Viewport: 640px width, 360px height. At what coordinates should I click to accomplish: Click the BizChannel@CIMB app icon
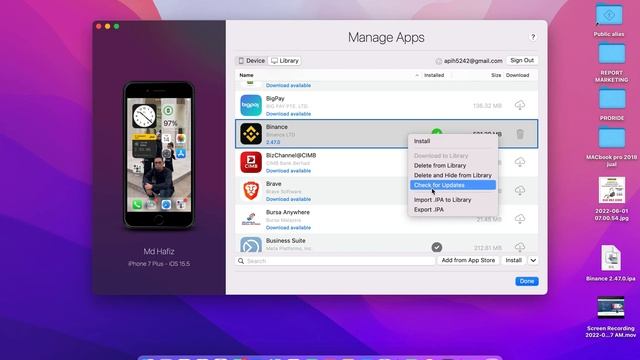tap(251, 162)
